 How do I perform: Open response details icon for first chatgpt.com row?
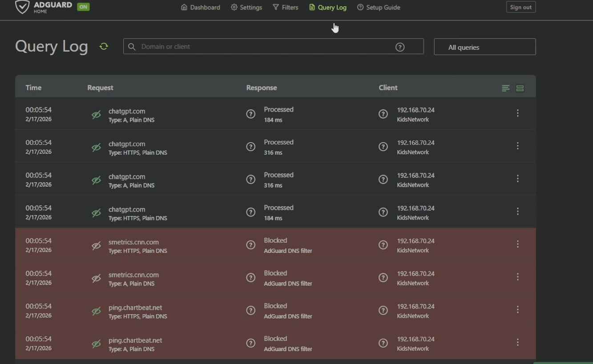[251, 114]
